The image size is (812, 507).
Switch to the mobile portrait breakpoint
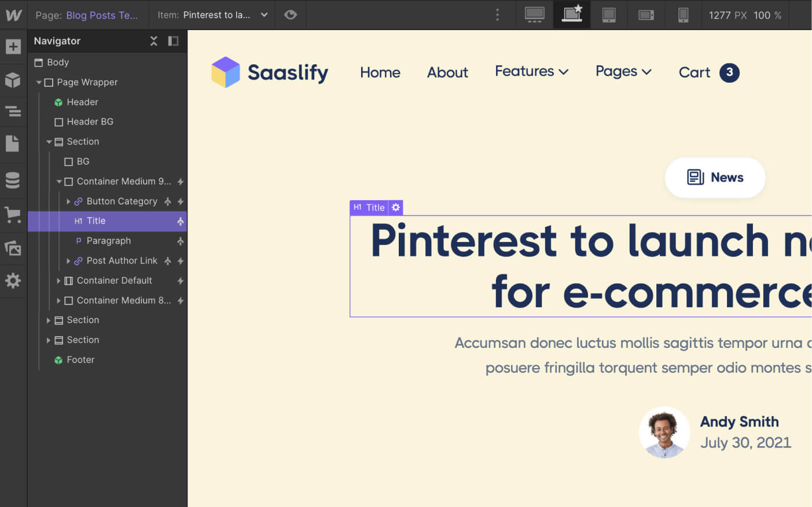[684, 15]
